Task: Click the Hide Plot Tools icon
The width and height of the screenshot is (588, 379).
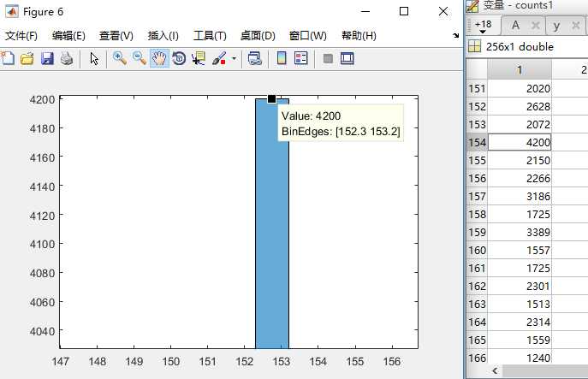Action: (328, 58)
